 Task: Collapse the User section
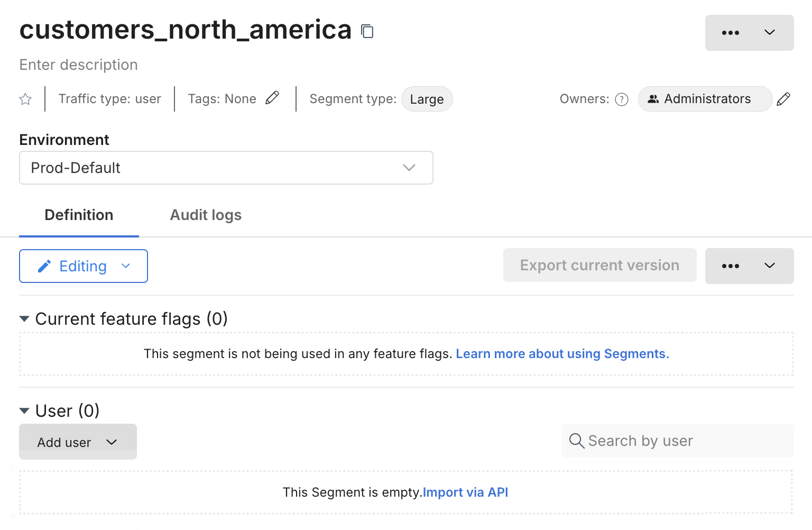tap(24, 411)
